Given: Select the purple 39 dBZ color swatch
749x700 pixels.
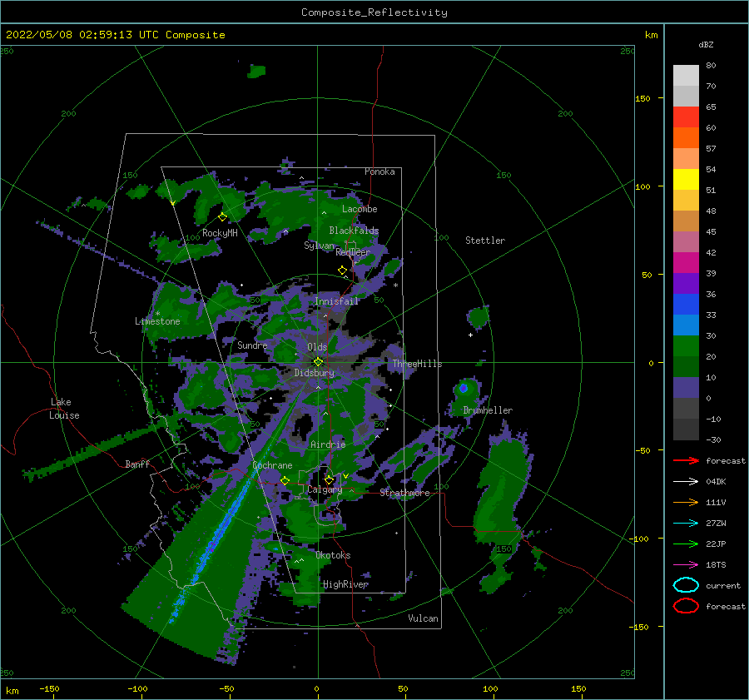Looking at the screenshot, I should click(x=686, y=283).
